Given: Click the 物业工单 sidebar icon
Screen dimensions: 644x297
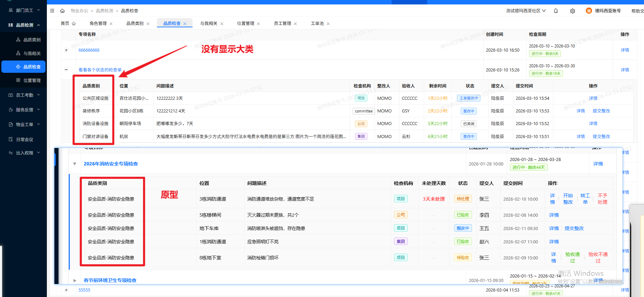Looking at the screenshot, I should tap(11, 124).
